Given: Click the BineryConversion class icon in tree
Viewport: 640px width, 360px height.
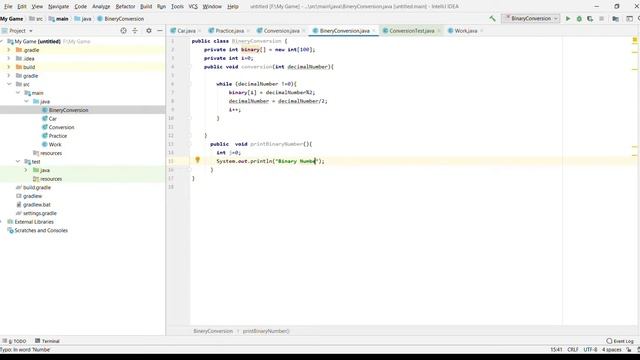Looking at the screenshot, I should pos(45,110).
